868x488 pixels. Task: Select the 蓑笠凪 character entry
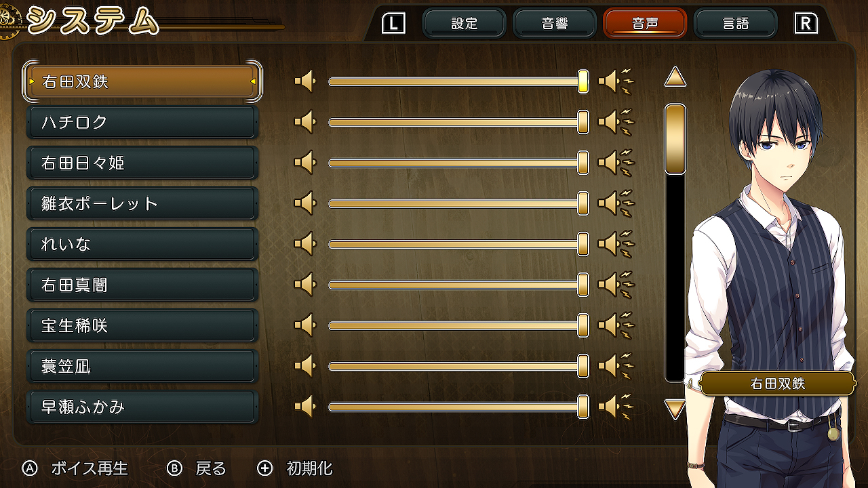tap(142, 367)
